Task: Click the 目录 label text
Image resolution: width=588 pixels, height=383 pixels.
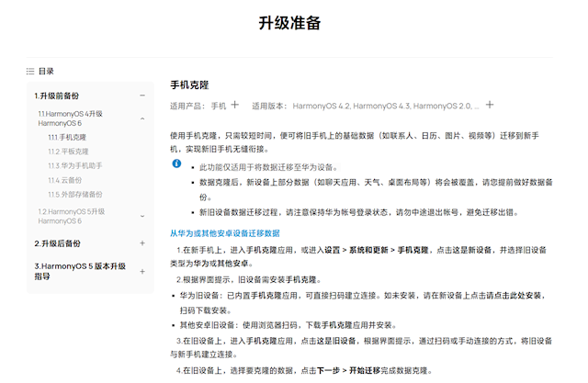Action: click(47, 71)
